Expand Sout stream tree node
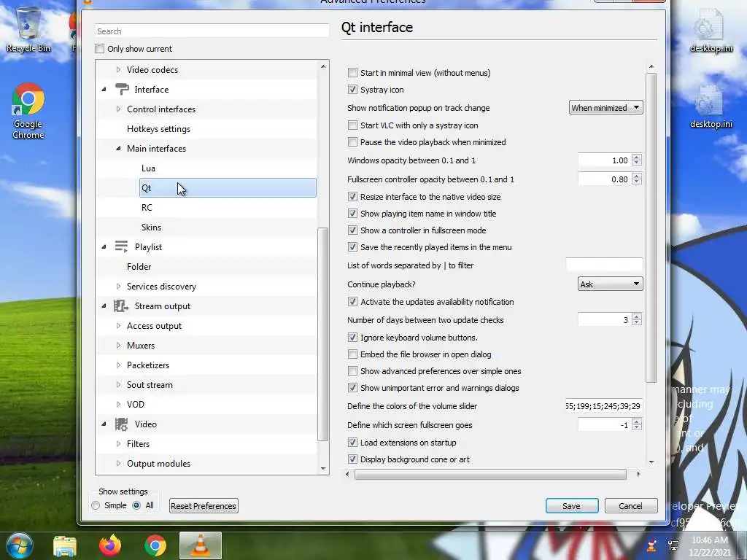The width and height of the screenshot is (747, 560). (x=118, y=385)
